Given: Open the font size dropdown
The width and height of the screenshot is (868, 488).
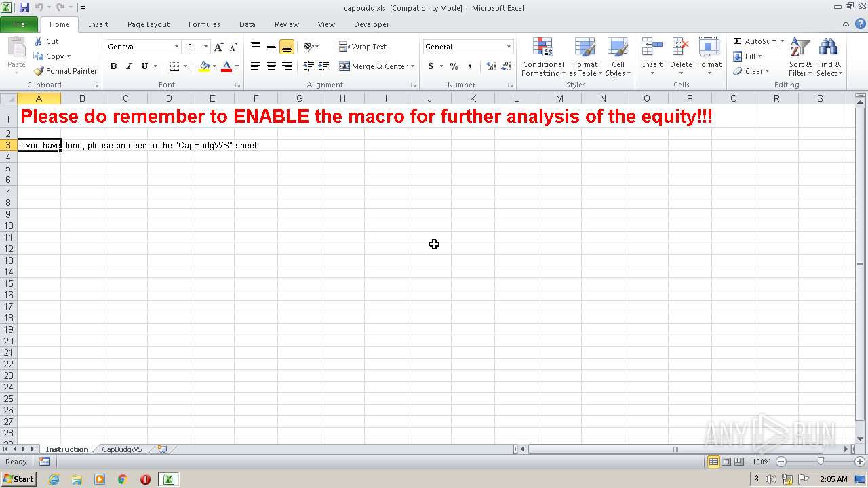Looking at the screenshot, I should pos(205,47).
